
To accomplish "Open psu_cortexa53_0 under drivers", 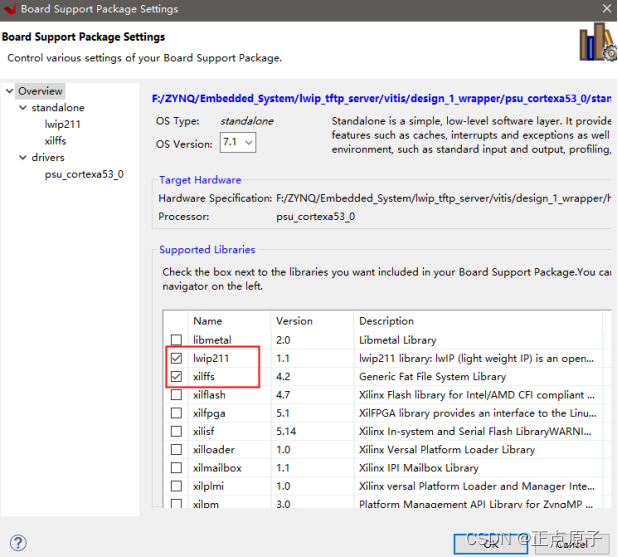I will 84,174.
